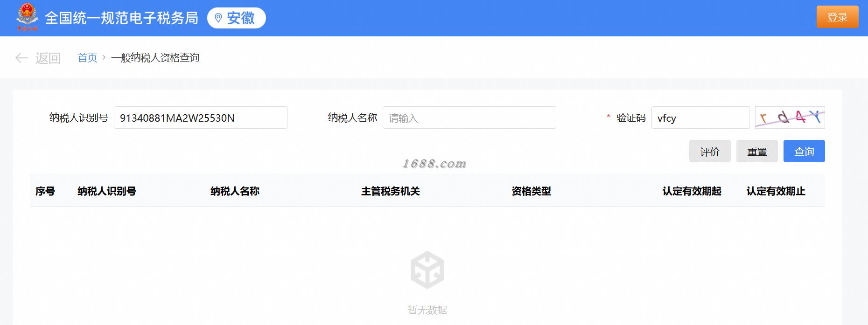
Task: Click the 纳税人识别号 field label
Action: [x=79, y=118]
